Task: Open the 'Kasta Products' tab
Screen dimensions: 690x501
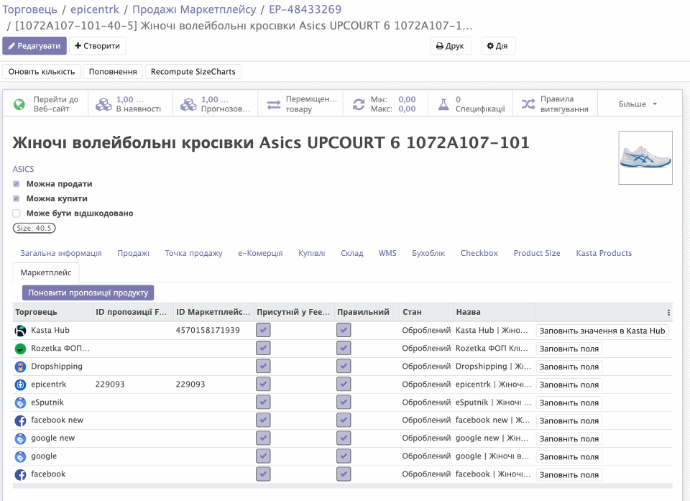Action: (x=604, y=253)
